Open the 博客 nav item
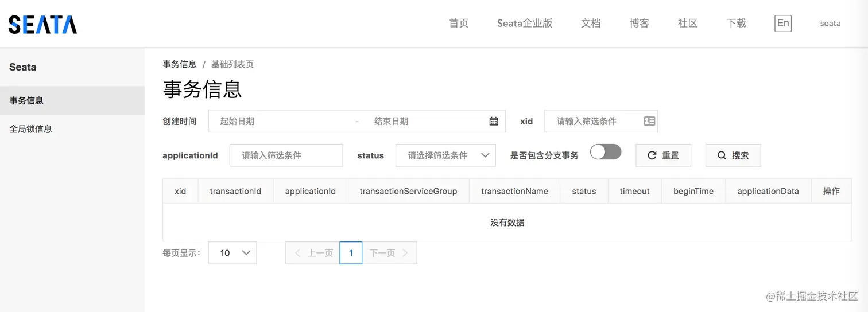This screenshot has height=312, width=868. coord(639,24)
